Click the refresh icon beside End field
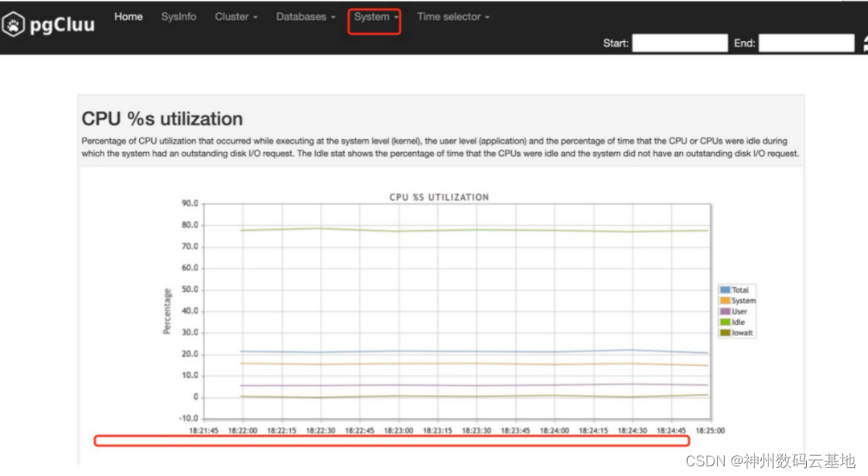 tap(865, 43)
